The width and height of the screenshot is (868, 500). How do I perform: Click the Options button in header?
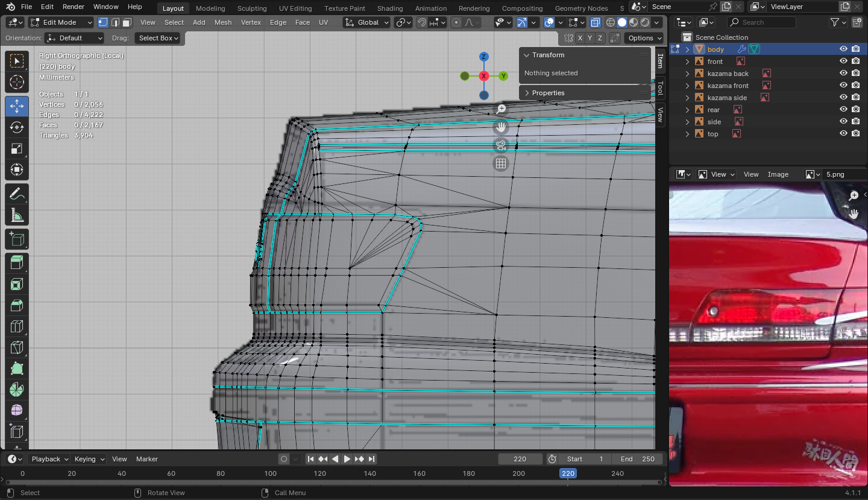[x=641, y=38]
